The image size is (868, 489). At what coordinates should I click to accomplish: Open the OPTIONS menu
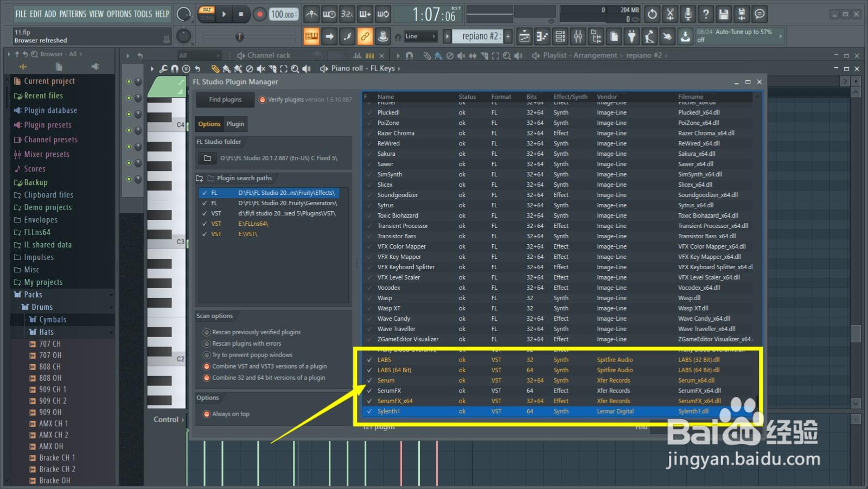[x=119, y=14]
